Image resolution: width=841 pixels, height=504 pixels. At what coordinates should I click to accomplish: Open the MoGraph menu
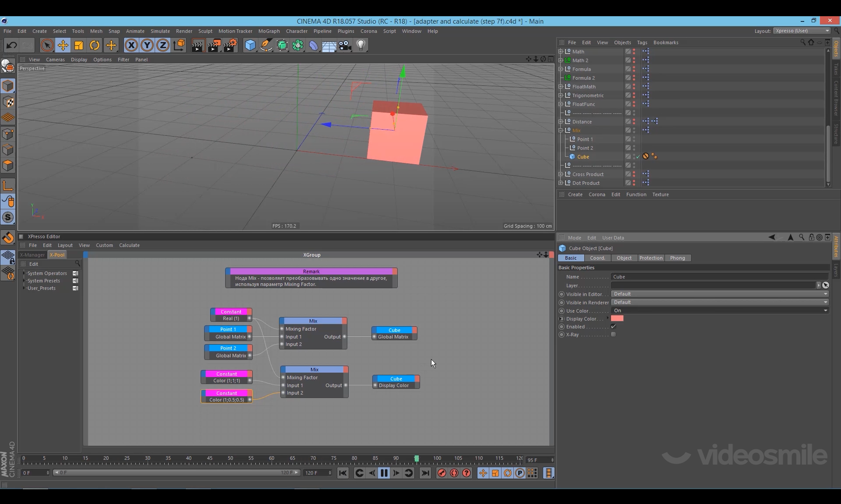(x=269, y=31)
